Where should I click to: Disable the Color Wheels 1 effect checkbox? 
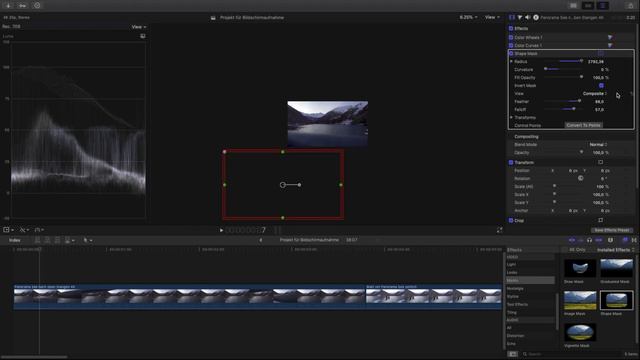tap(511, 37)
